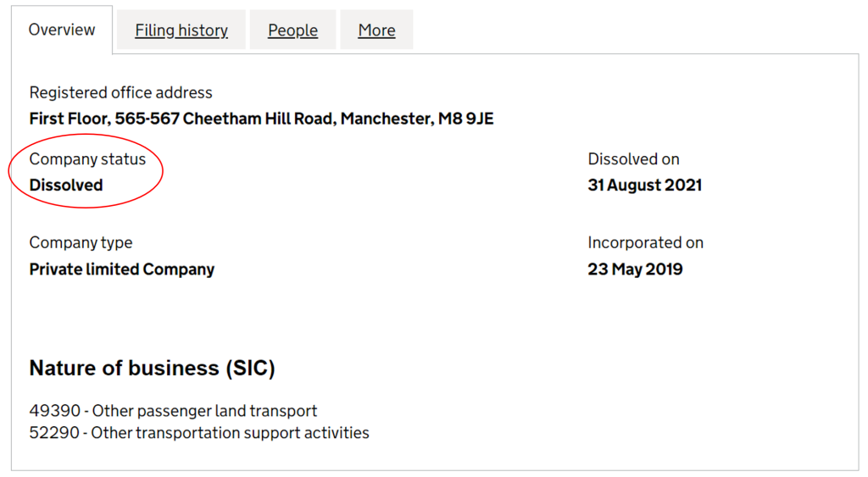Click the 'Company status' label

(x=87, y=159)
